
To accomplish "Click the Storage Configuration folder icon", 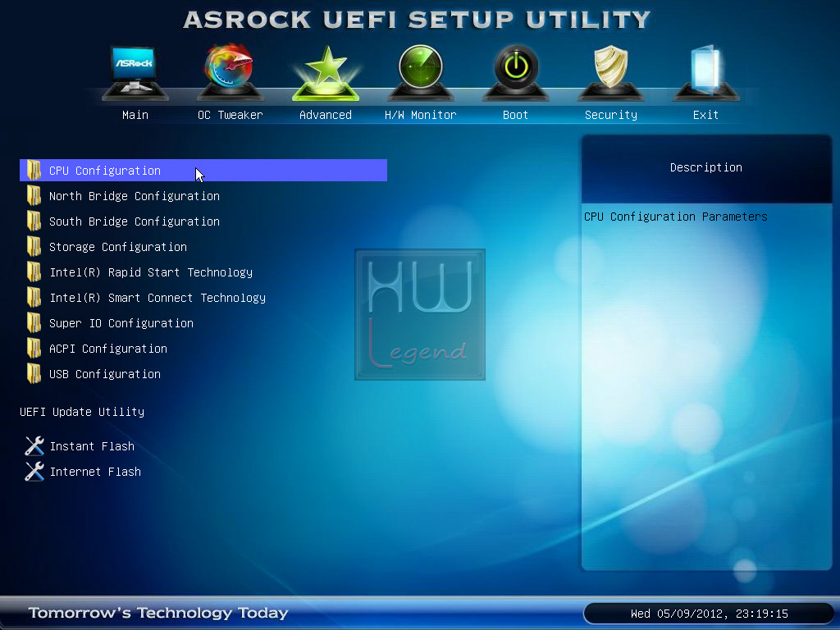I will [34, 246].
